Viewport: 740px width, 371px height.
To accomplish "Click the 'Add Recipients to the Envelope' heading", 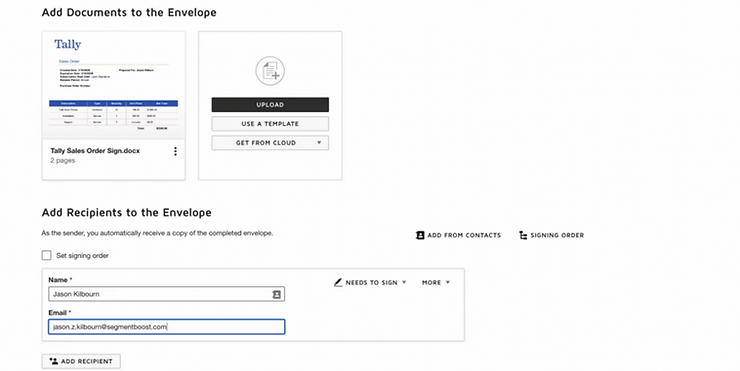I will click(x=126, y=212).
